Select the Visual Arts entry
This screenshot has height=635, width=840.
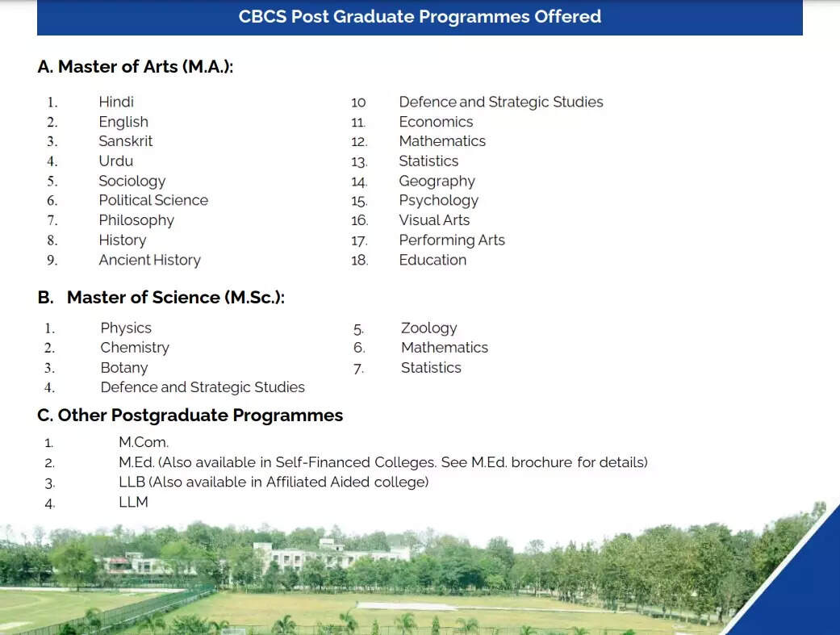(x=434, y=220)
